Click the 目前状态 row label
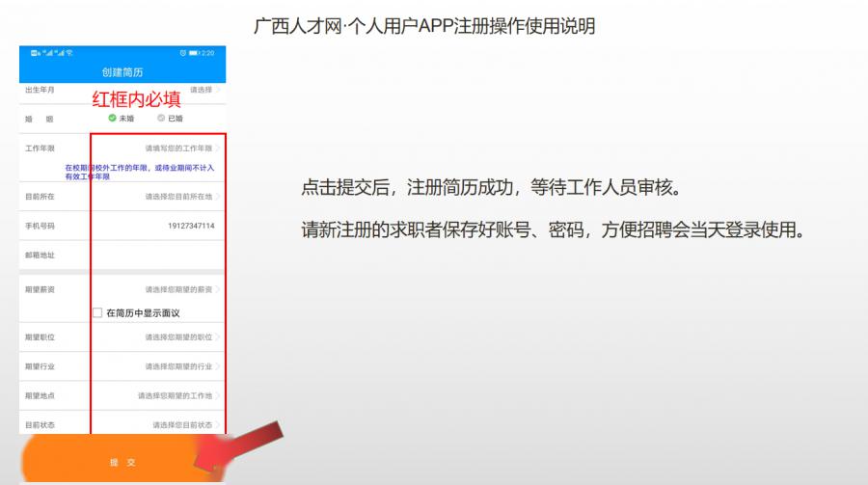The height and width of the screenshot is (485, 868). 40,425
